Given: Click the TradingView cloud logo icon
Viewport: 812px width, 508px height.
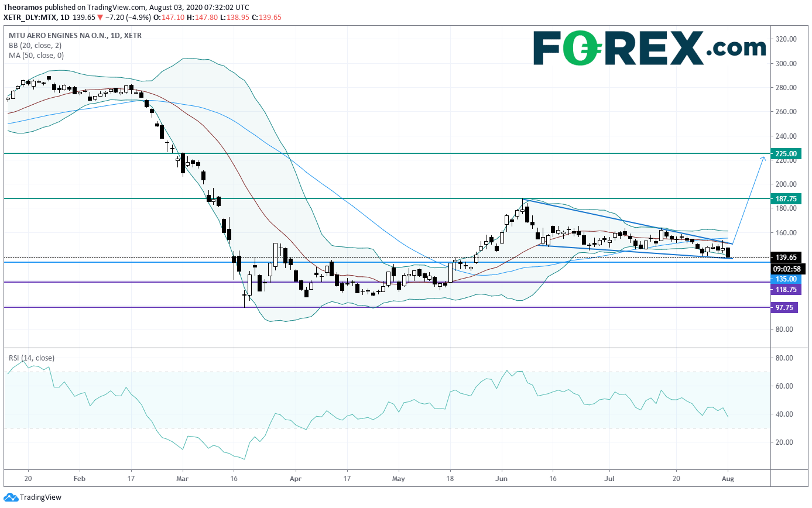Looking at the screenshot, I should click(11, 498).
